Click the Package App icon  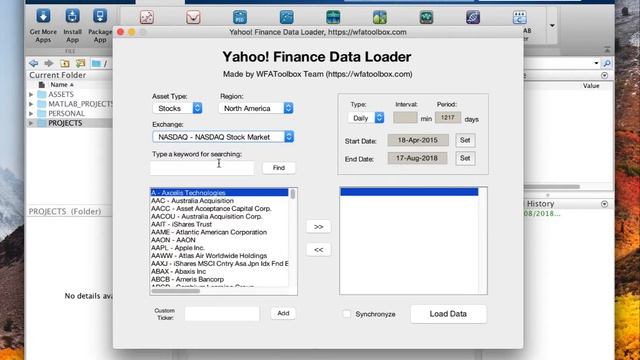point(100,16)
